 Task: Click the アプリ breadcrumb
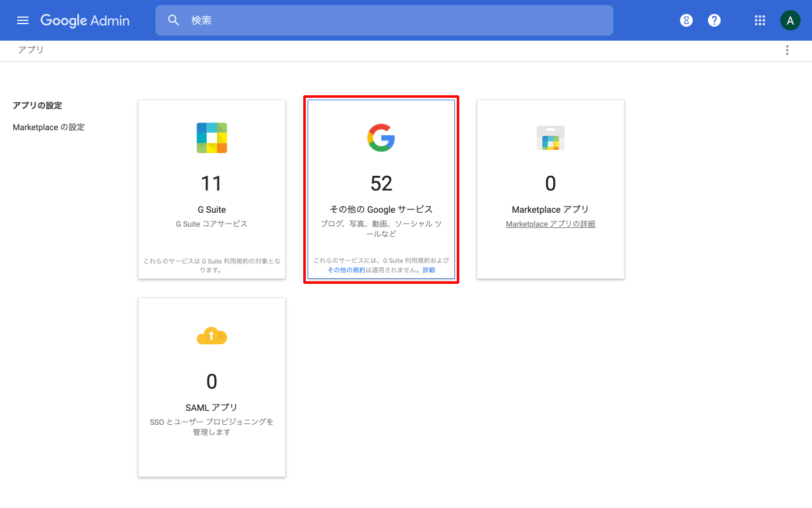tap(30, 50)
